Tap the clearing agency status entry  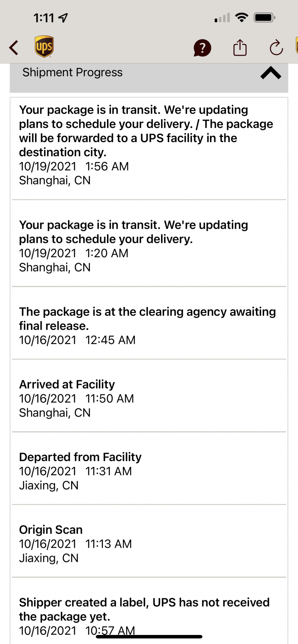coord(149,326)
